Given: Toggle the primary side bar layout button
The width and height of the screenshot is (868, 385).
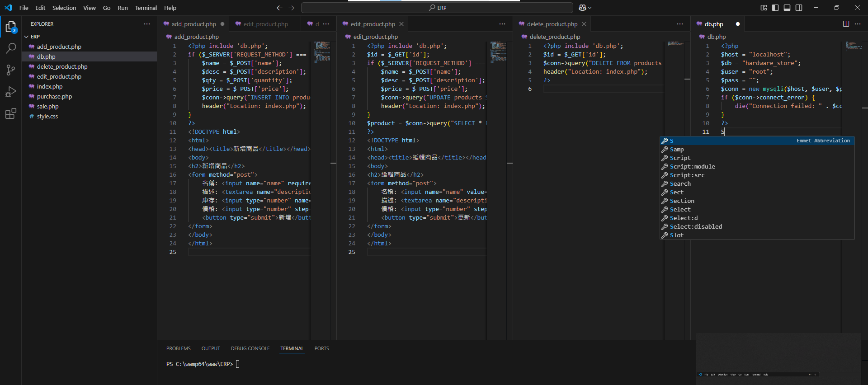Looking at the screenshot, I should (775, 8).
